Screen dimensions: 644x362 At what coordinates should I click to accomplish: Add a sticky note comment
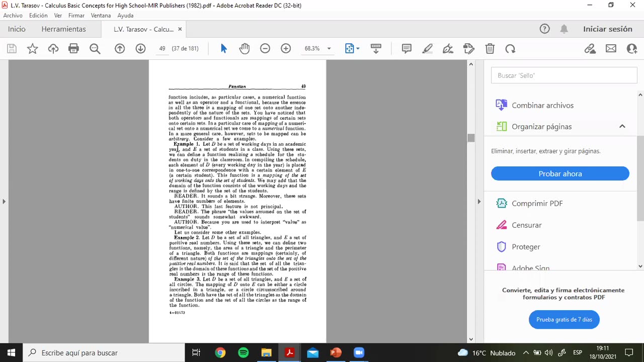(407, 49)
